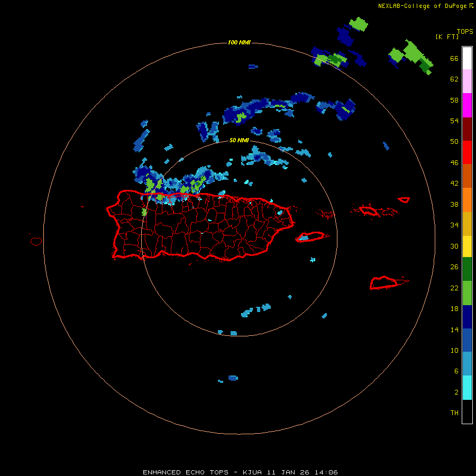Click the light green 26 K FT swatch

(467, 293)
